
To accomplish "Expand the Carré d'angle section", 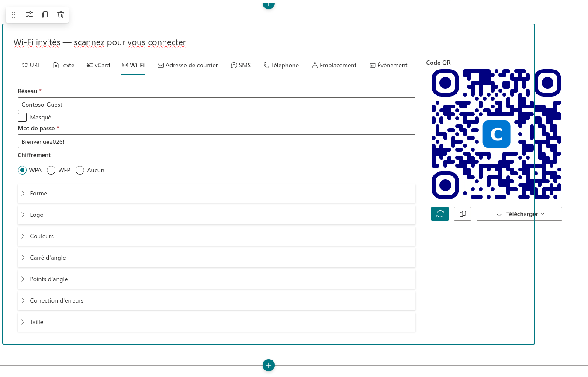I will pos(217,258).
